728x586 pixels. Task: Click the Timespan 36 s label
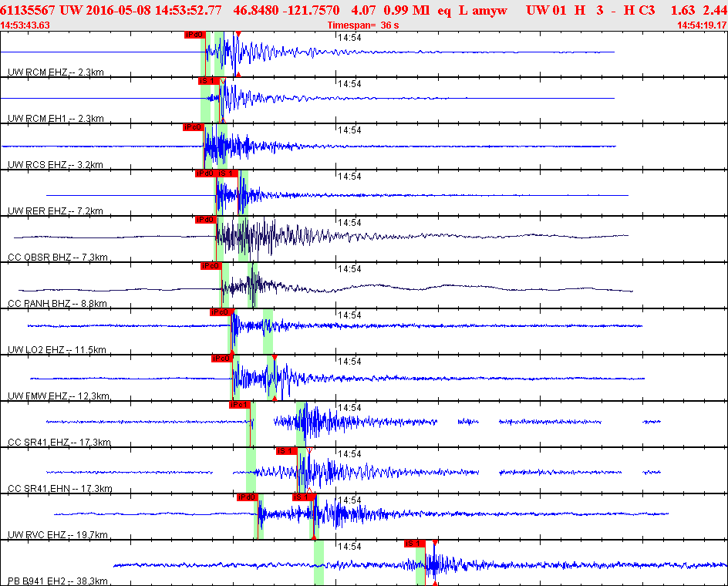pyautogui.click(x=362, y=25)
